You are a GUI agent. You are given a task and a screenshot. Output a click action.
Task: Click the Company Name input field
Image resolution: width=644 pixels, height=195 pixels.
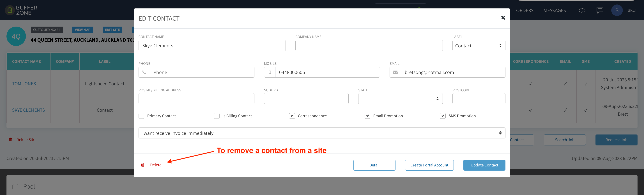tap(369, 45)
